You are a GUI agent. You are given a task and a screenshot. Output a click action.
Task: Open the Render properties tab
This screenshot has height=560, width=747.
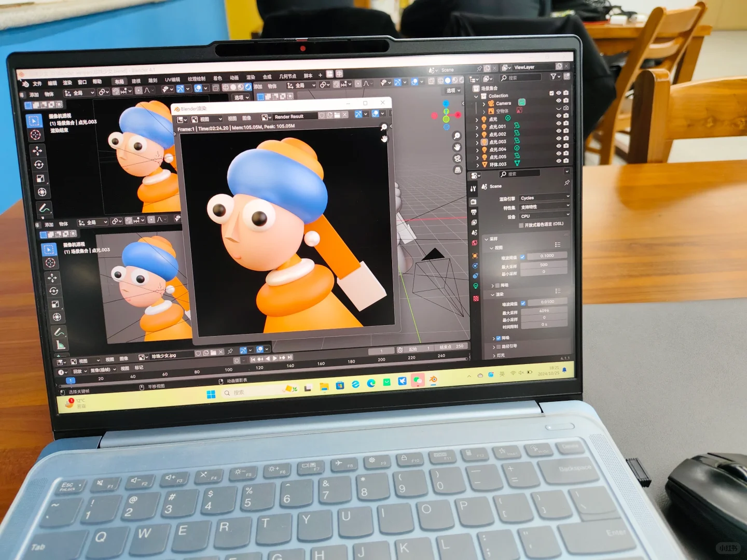tap(473, 202)
